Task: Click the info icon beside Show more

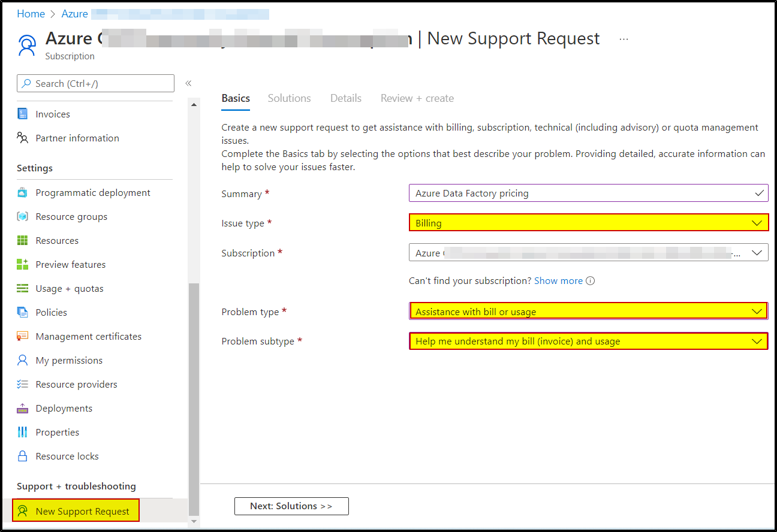Action: click(x=590, y=281)
